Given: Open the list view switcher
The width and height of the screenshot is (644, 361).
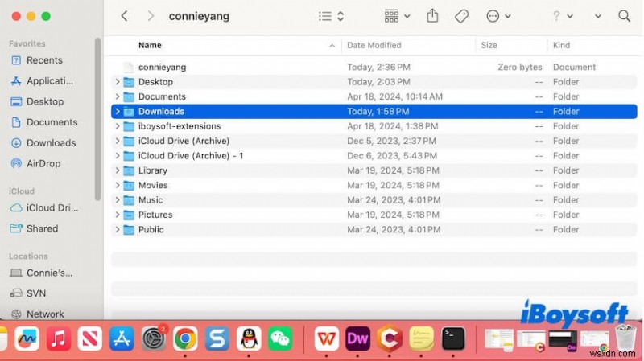Looking at the screenshot, I should pos(331,16).
